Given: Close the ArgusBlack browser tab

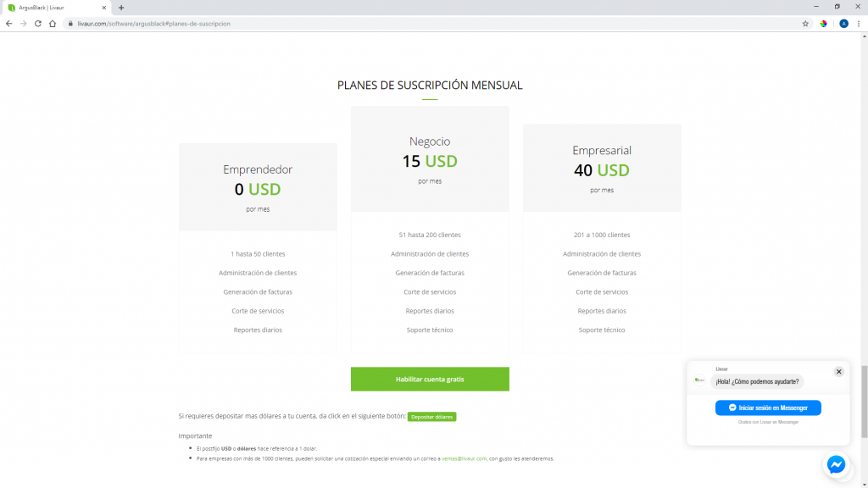Looking at the screenshot, I should click(x=104, y=8).
